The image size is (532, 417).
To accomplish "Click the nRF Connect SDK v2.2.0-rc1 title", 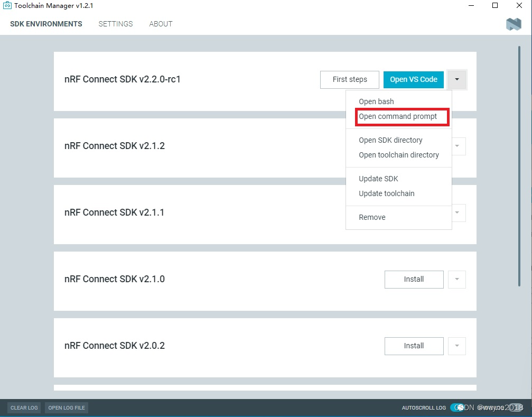I will tap(123, 79).
